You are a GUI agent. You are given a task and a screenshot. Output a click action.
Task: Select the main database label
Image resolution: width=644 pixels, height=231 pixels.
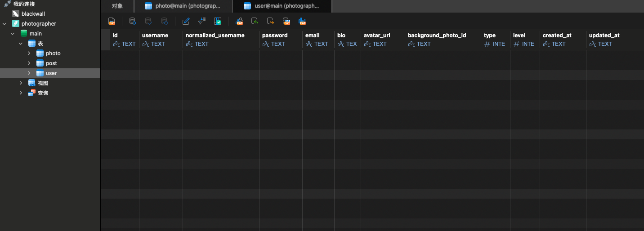(36, 34)
